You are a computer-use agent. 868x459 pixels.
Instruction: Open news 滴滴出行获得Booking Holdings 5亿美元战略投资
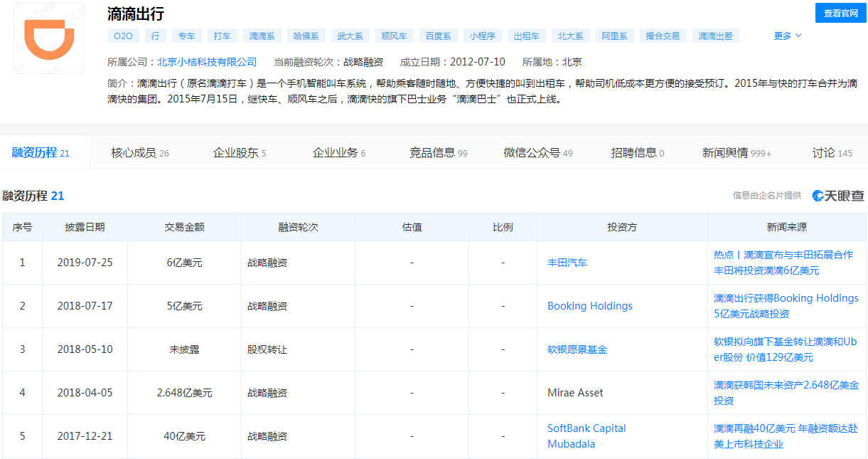coord(786,306)
